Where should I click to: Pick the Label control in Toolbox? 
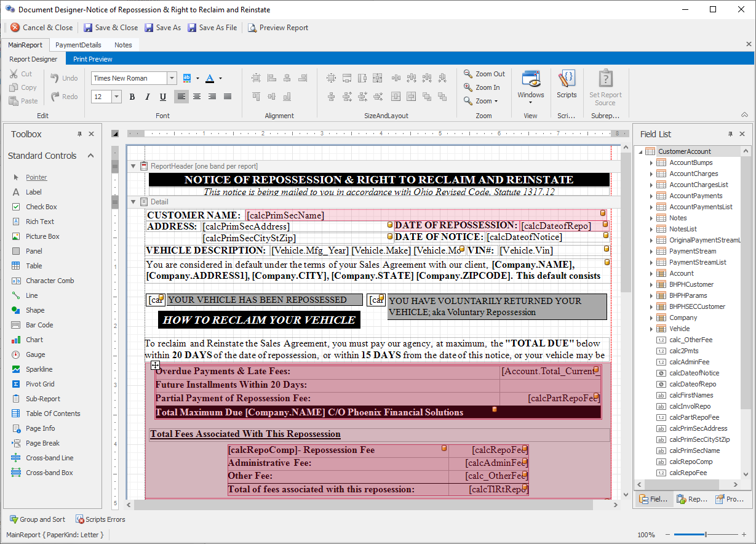coord(34,192)
